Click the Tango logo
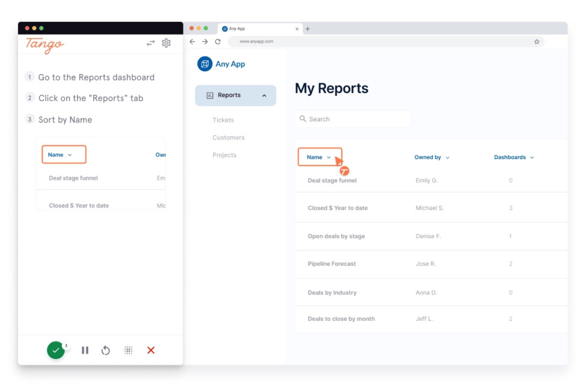 tap(44, 45)
